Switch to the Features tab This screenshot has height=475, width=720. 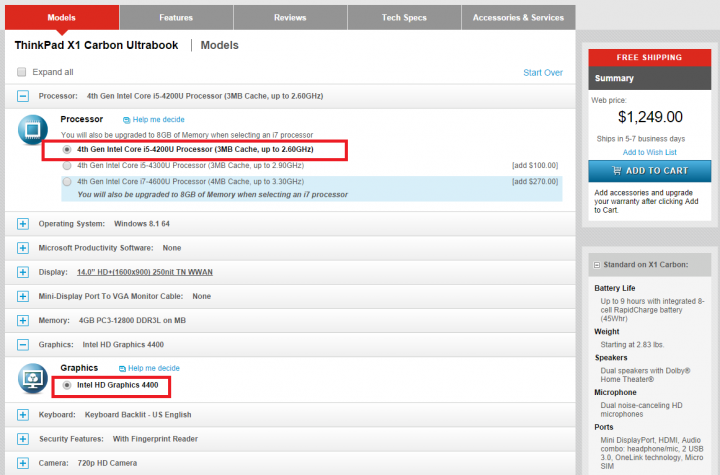pos(176,17)
